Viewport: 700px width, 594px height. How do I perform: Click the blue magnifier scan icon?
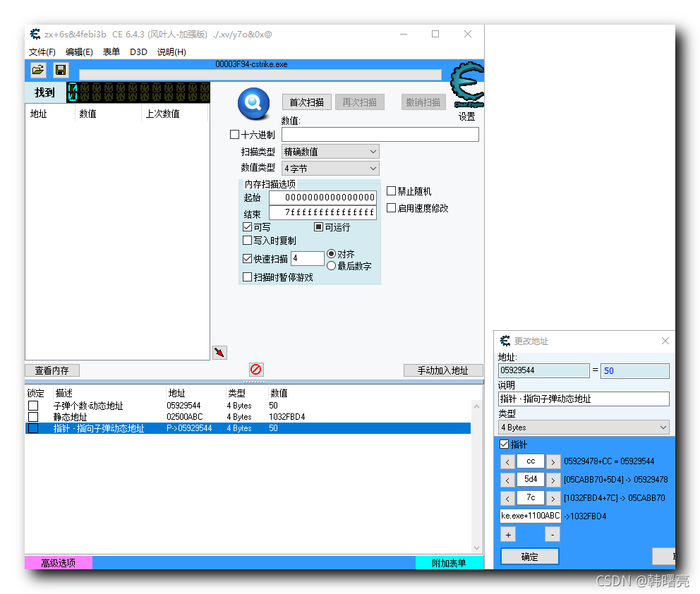click(x=253, y=104)
